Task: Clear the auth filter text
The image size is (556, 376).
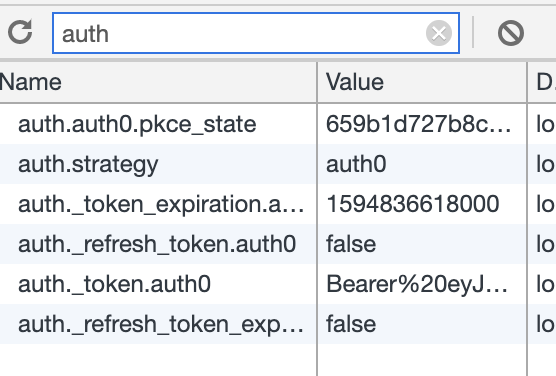Action: point(439,33)
